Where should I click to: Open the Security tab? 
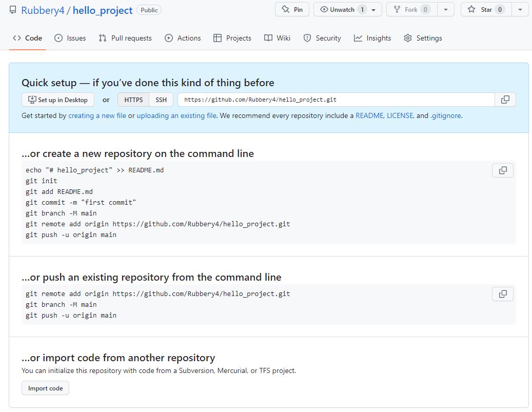(322, 38)
